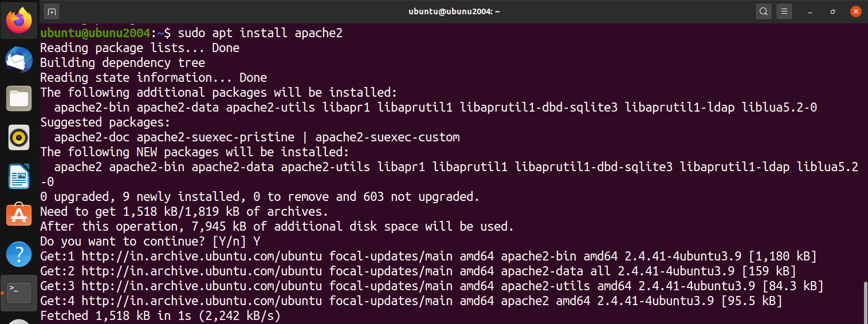Open Thunderbird mail from the dock

coord(19,60)
